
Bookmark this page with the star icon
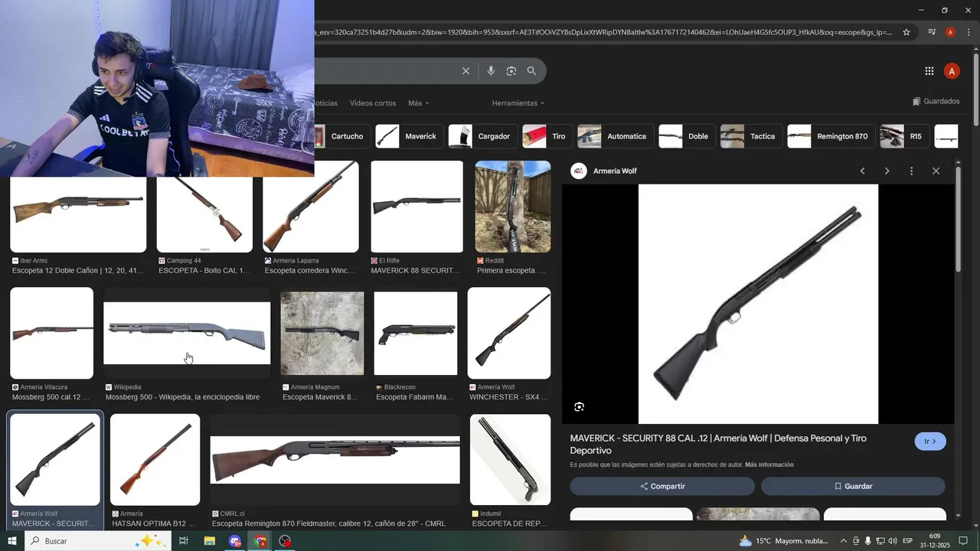[906, 32]
